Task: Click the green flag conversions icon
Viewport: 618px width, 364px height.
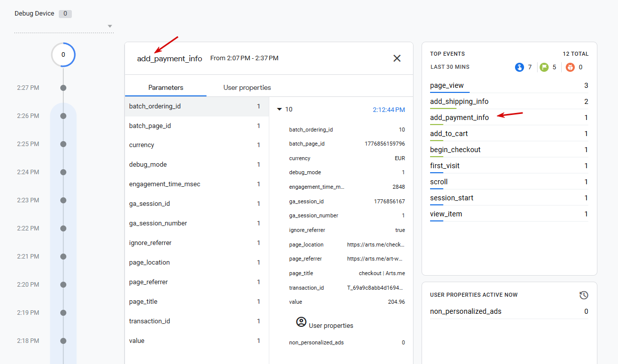Action: pyautogui.click(x=544, y=67)
